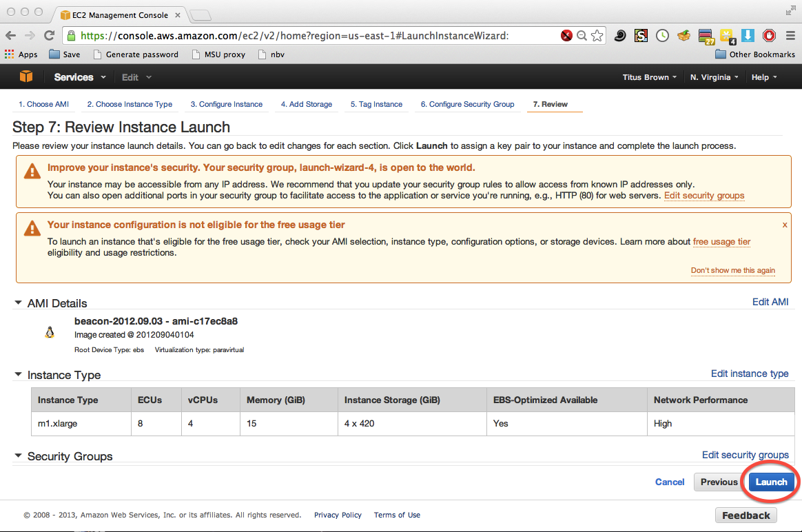Screen dimensions: 802x532
Task: Click the Previous button
Action: (x=719, y=482)
